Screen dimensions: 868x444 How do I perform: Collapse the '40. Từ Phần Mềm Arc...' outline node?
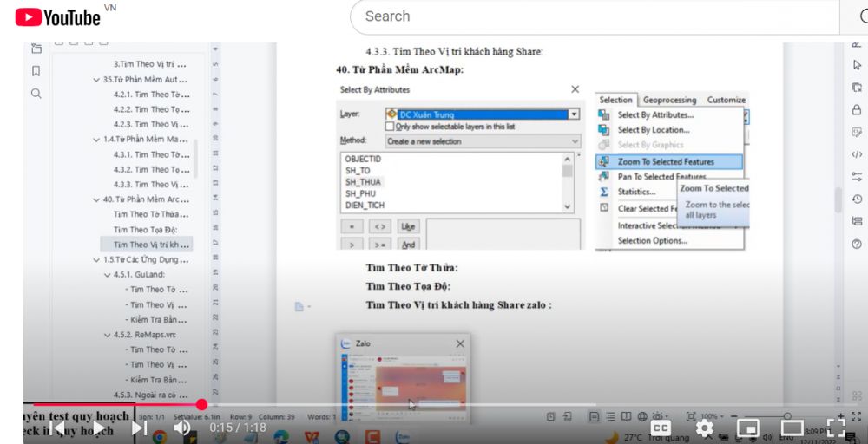tap(96, 199)
